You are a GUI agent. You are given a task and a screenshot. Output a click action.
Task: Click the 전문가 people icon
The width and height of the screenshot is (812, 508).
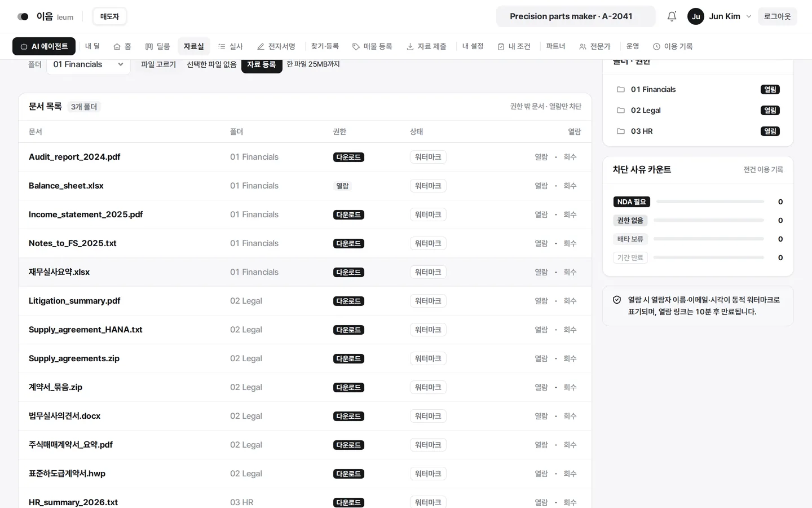pos(582,47)
